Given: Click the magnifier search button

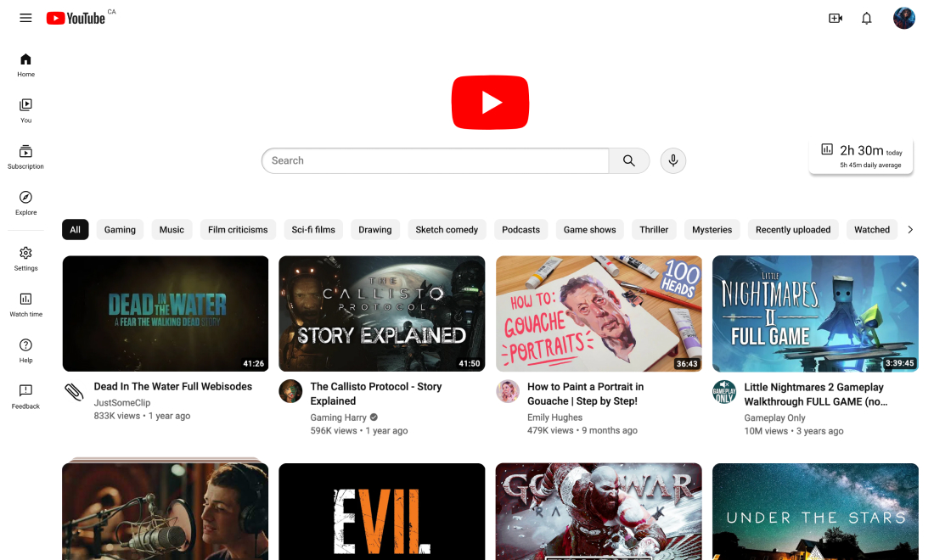Looking at the screenshot, I should 629,160.
